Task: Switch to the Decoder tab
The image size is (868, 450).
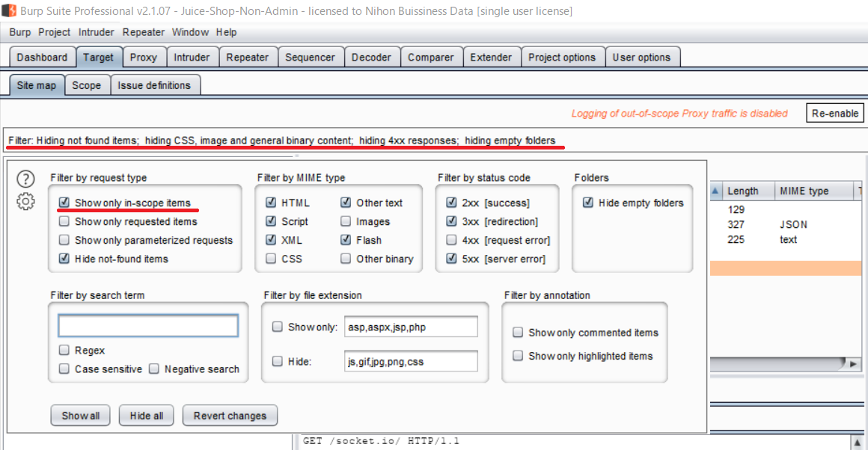Action: coord(371,58)
